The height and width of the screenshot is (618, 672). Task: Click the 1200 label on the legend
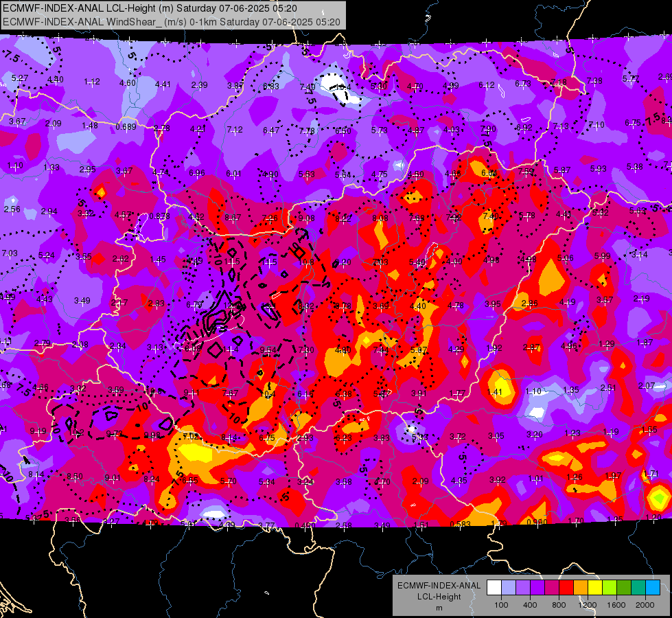tap(588, 605)
